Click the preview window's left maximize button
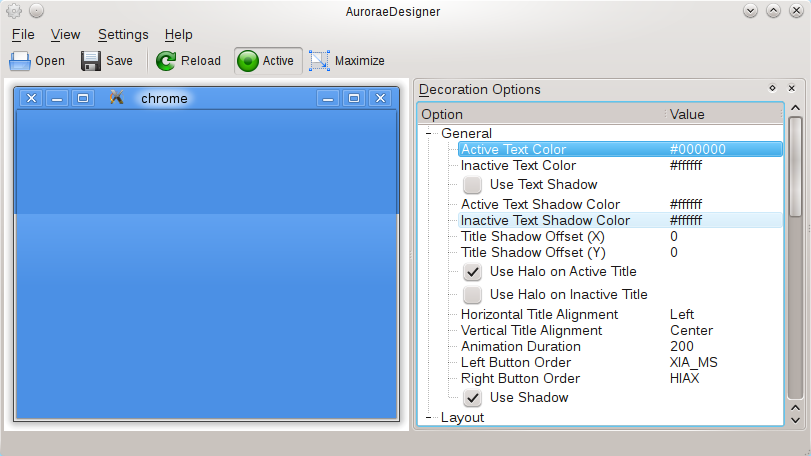 (83, 98)
